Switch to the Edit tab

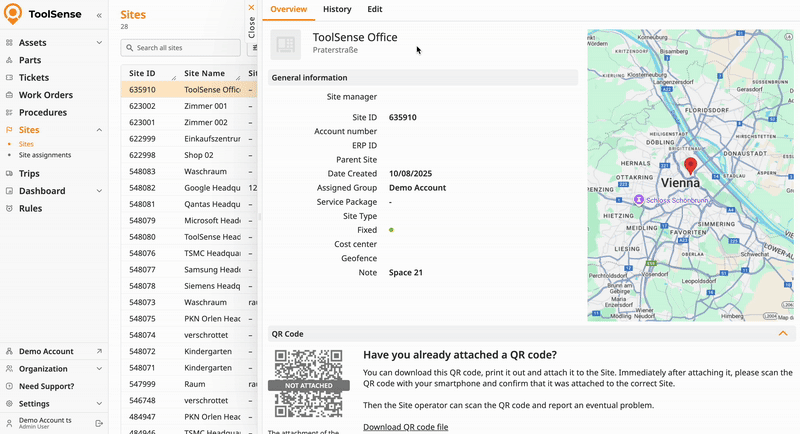coord(374,9)
